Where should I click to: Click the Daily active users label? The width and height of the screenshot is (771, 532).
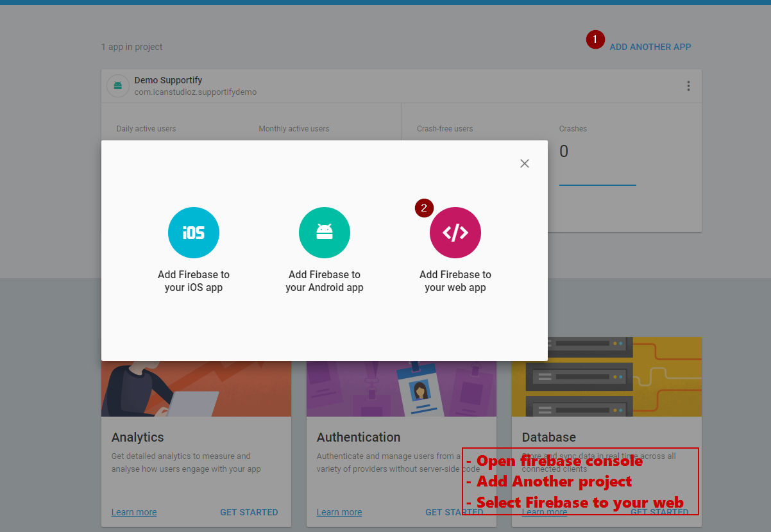click(146, 129)
